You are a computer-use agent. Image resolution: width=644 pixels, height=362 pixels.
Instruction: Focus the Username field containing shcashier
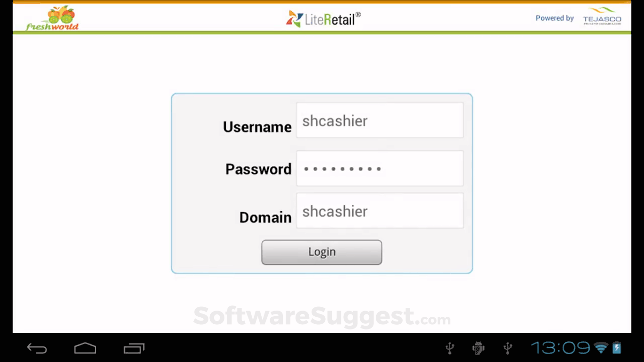coord(380,120)
